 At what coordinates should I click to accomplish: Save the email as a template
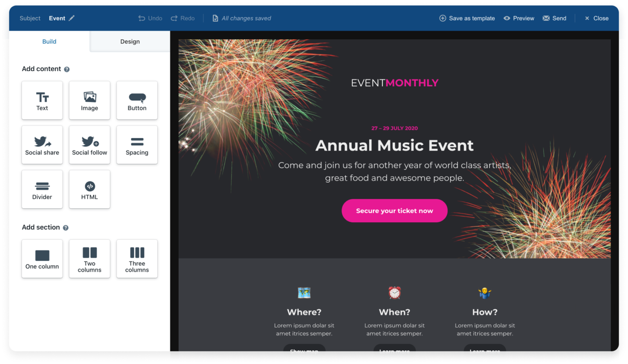point(467,18)
